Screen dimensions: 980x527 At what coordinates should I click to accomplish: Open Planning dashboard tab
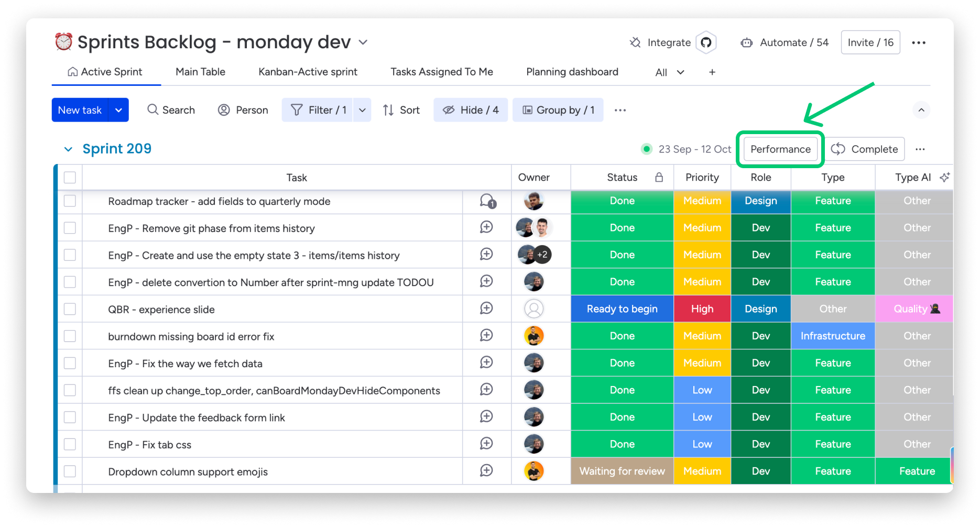pos(572,72)
